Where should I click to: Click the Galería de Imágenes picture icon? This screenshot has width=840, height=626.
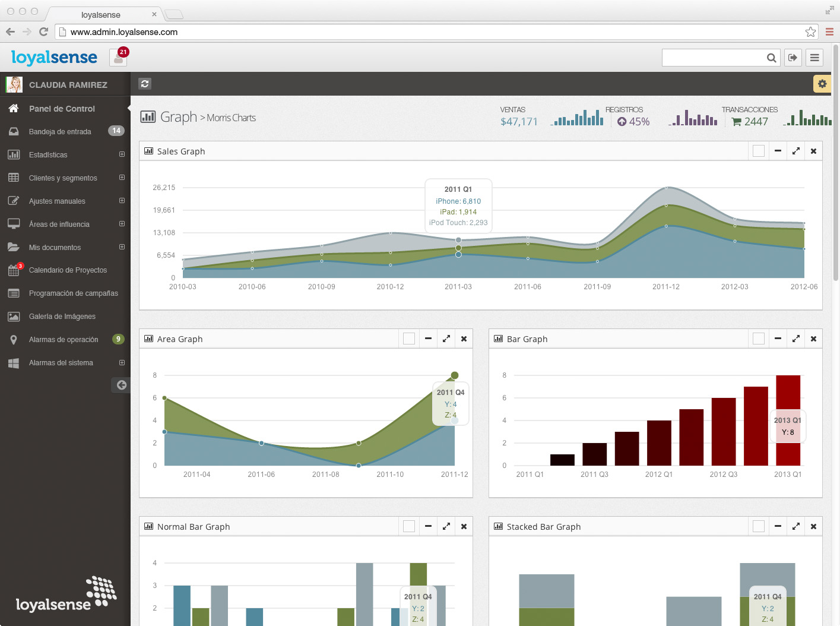(x=14, y=317)
